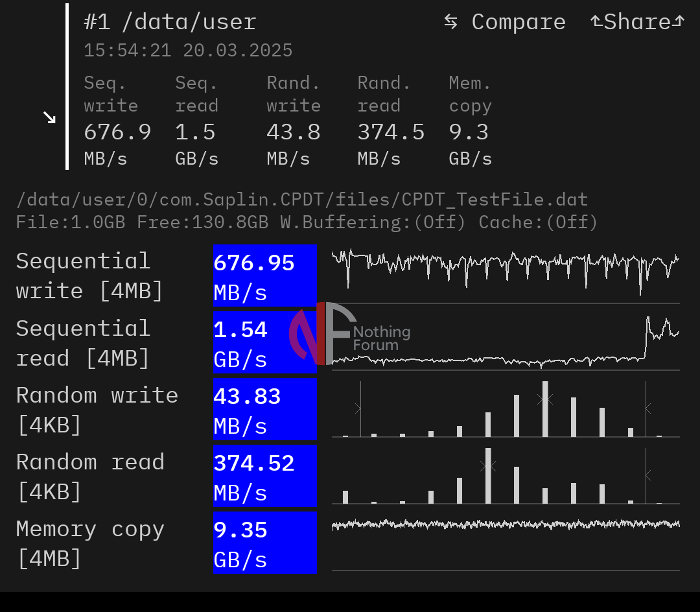The width and height of the screenshot is (700, 612).
Task: Click the blue 676.95 MB/s result box
Action: tap(265, 276)
